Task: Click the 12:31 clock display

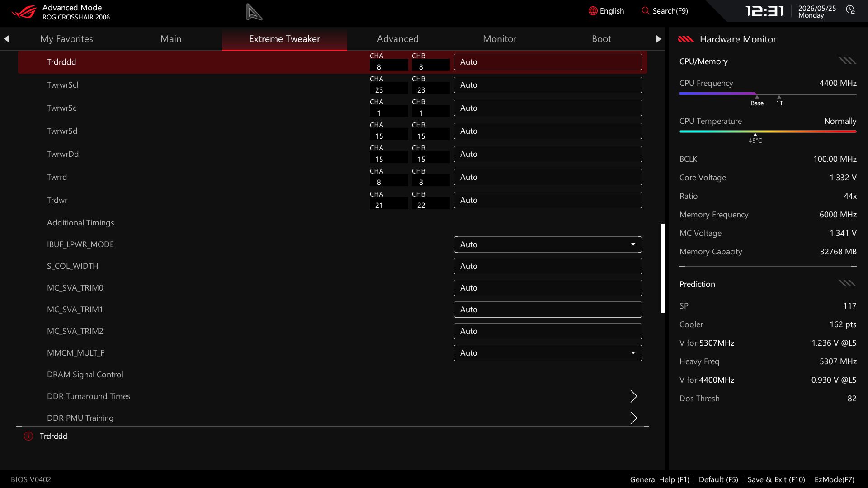Action: coord(764,11)
